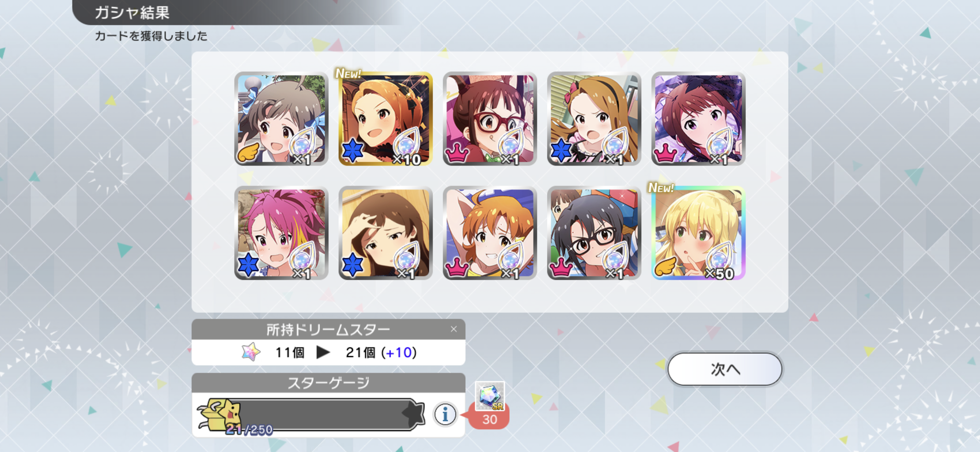Tap the ガシャ結果 header title

(132, 12)
